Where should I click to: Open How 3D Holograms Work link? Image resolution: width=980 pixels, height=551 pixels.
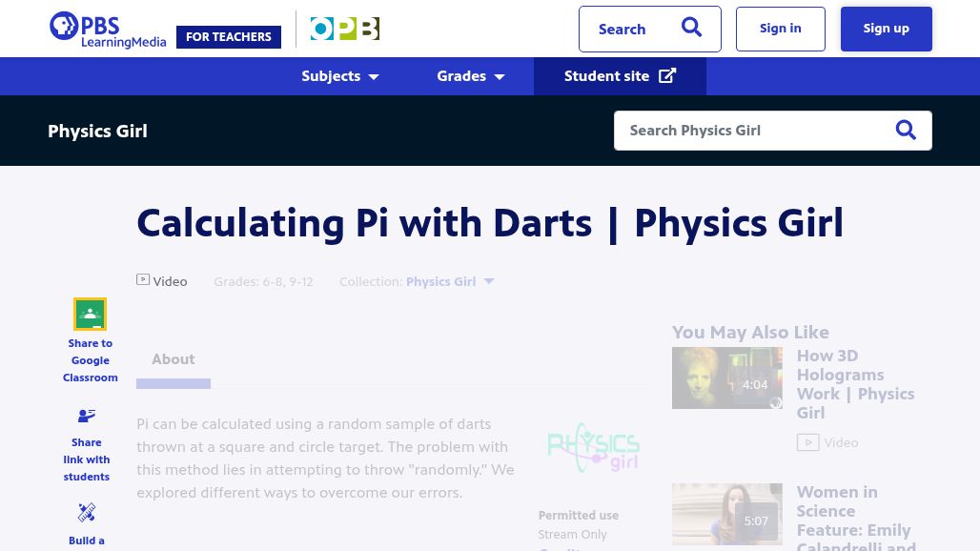click(854, 383)
